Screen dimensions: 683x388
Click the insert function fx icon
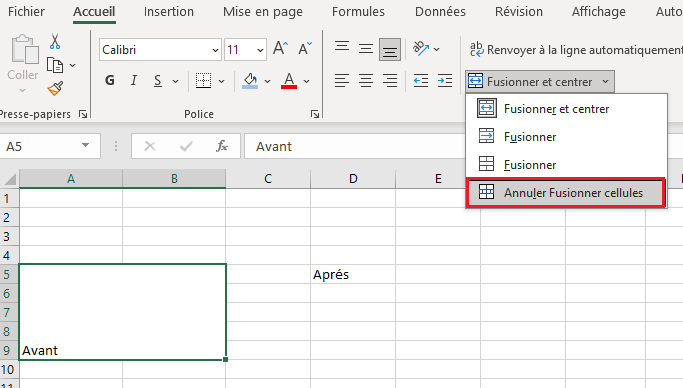click(222, 146)
